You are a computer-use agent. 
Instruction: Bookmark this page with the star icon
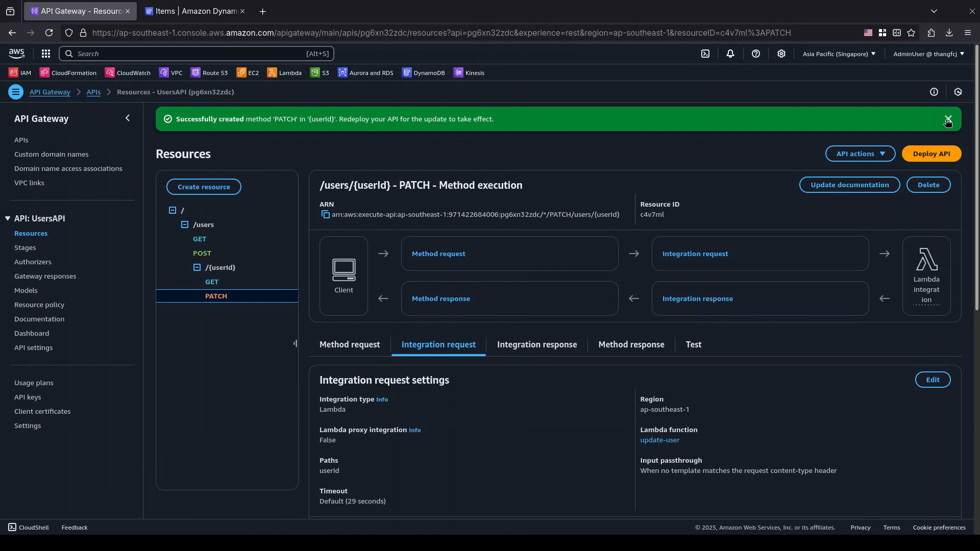911,33
